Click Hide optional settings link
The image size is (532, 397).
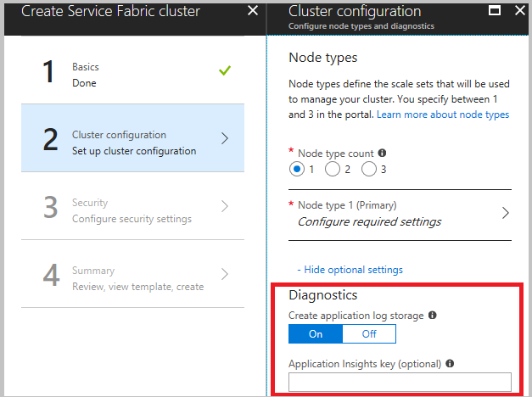point(353,270)
